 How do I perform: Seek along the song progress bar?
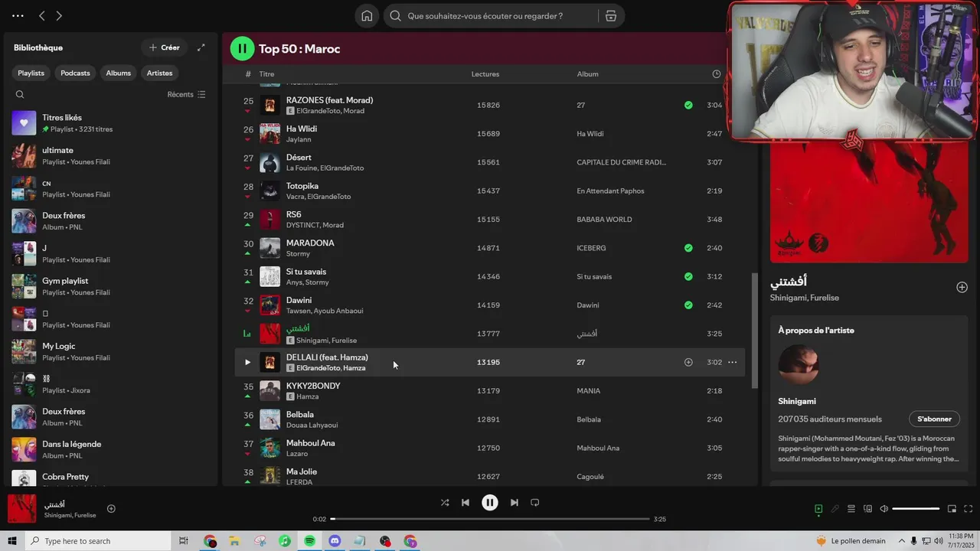click(x=490, y=519)
